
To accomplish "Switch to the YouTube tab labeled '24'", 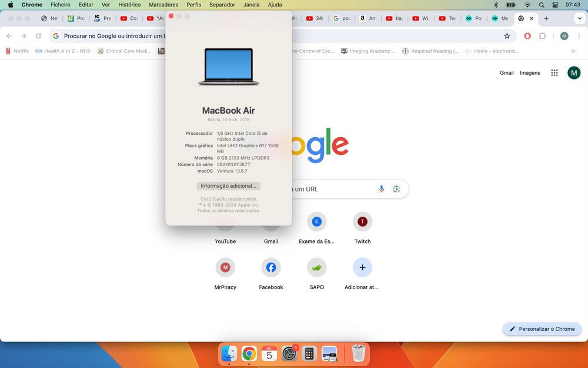I will [315, 18].
